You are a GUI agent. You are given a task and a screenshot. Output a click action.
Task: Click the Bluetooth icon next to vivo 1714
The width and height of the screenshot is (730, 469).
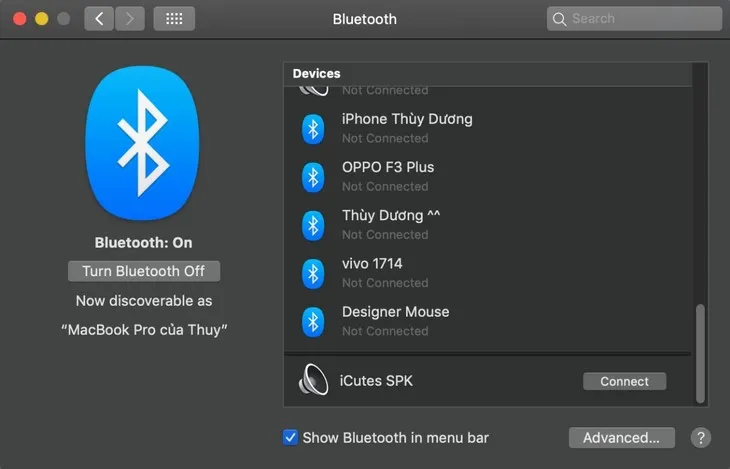point(313,273)
